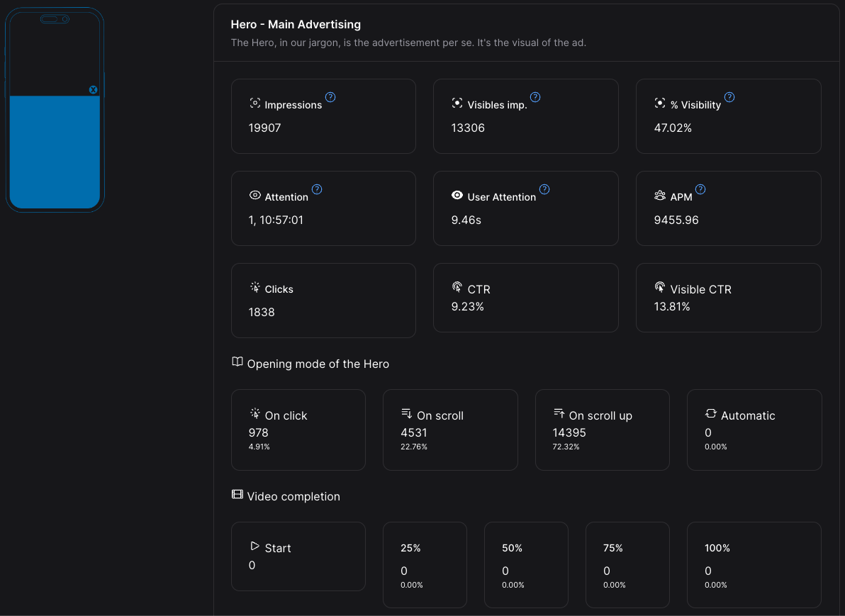Select the Clicks metric card
Viewport: 845px width, 616px height.
[323, 301]
